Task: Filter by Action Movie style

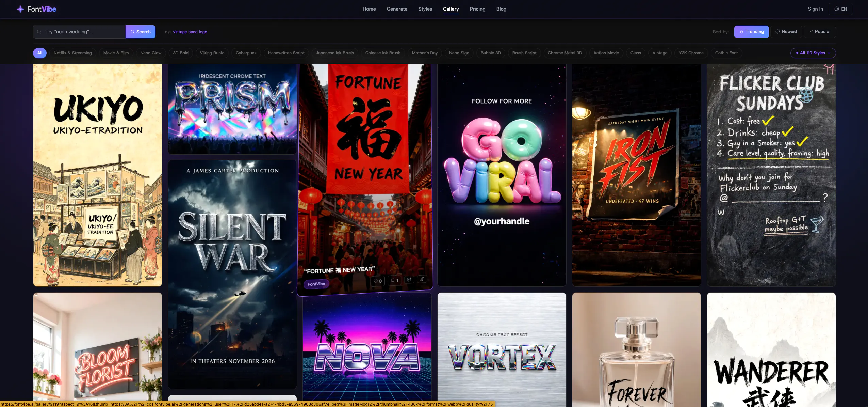Action: tap(606, 53)
